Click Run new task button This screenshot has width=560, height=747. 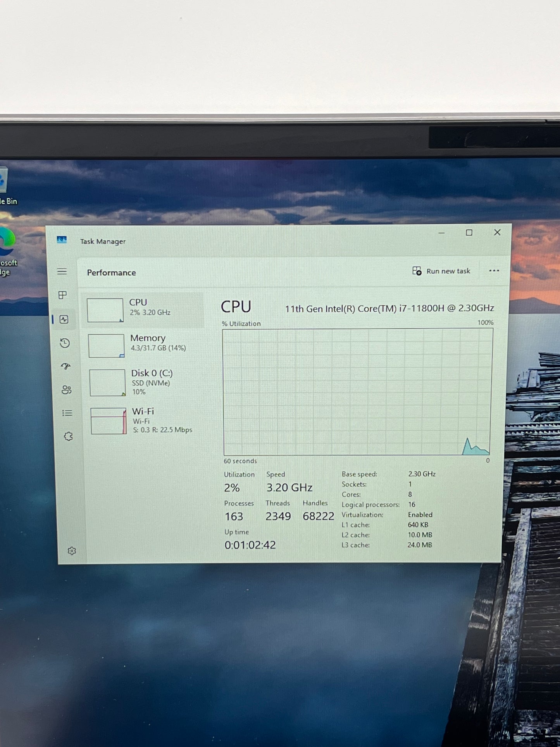click(441, 271)
